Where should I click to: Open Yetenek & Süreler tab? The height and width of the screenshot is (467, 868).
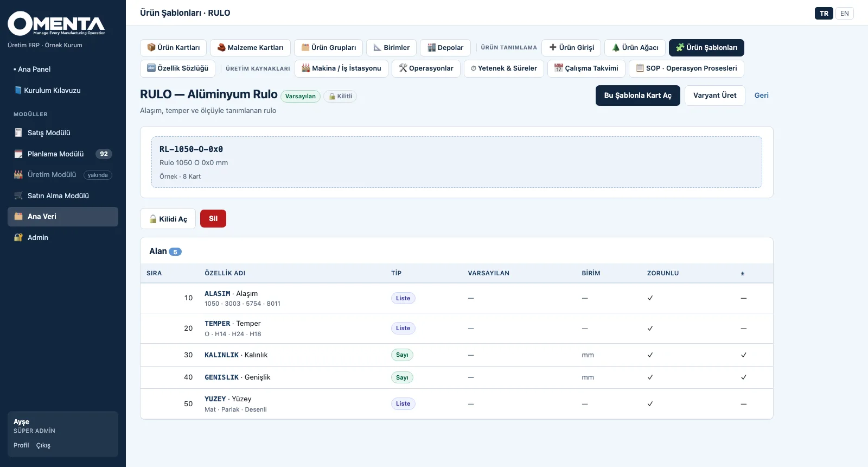(503, 68)
